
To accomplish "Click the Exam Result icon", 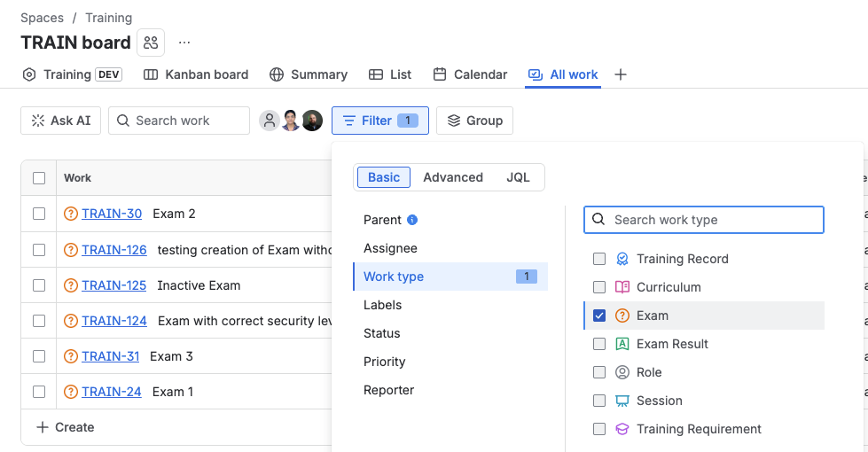I will click(x=622, y=344).
